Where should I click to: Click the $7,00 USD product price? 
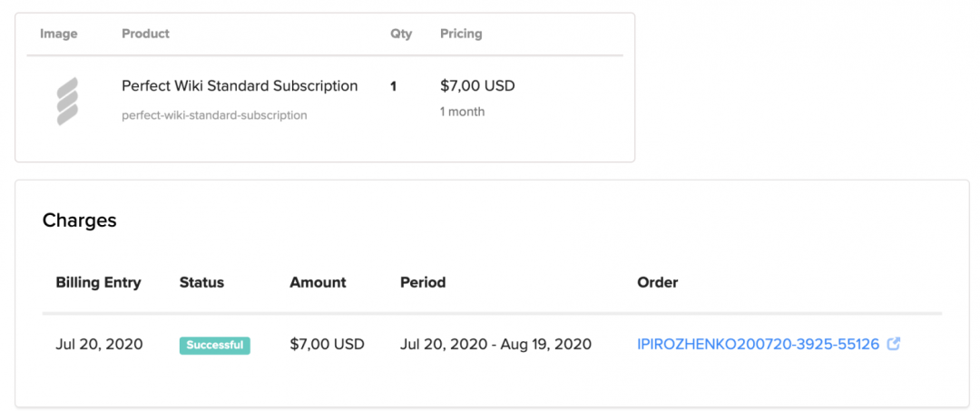477,86
